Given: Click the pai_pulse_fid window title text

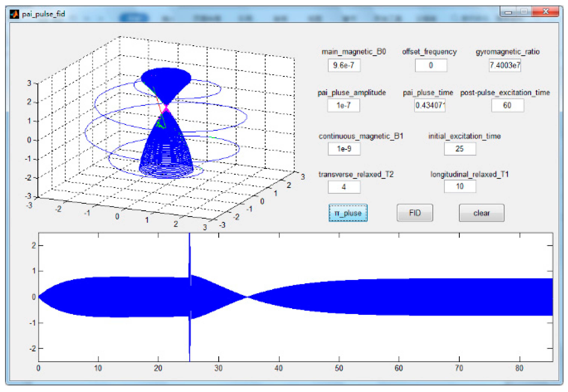Looking at the screenshot, I should tap(44, 14).
